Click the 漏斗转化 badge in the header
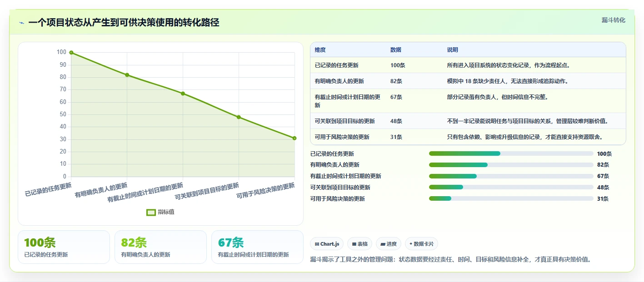 pos(613,20)
